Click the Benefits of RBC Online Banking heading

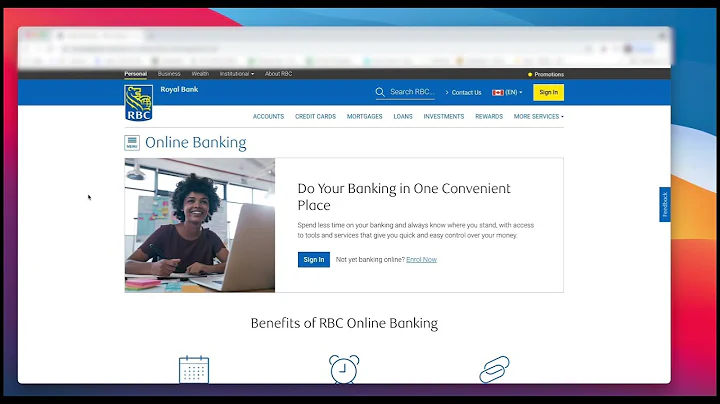coord(344,323)
